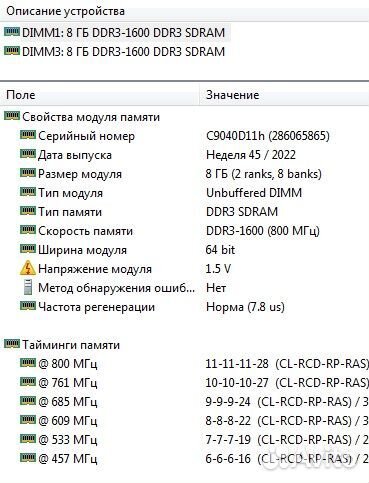Select the value Unbuffered DIMM

254,193
